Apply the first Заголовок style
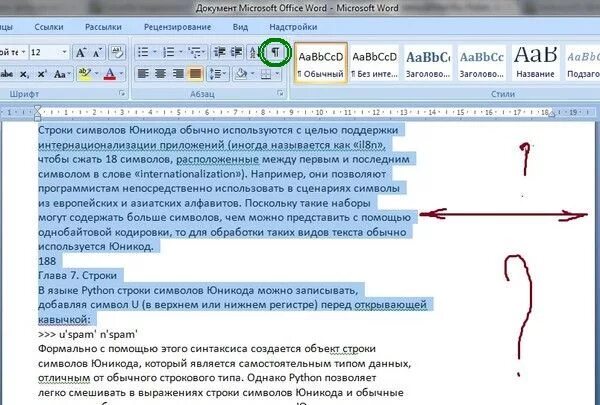This screenshot has height=405, width=600. (428, 63)
